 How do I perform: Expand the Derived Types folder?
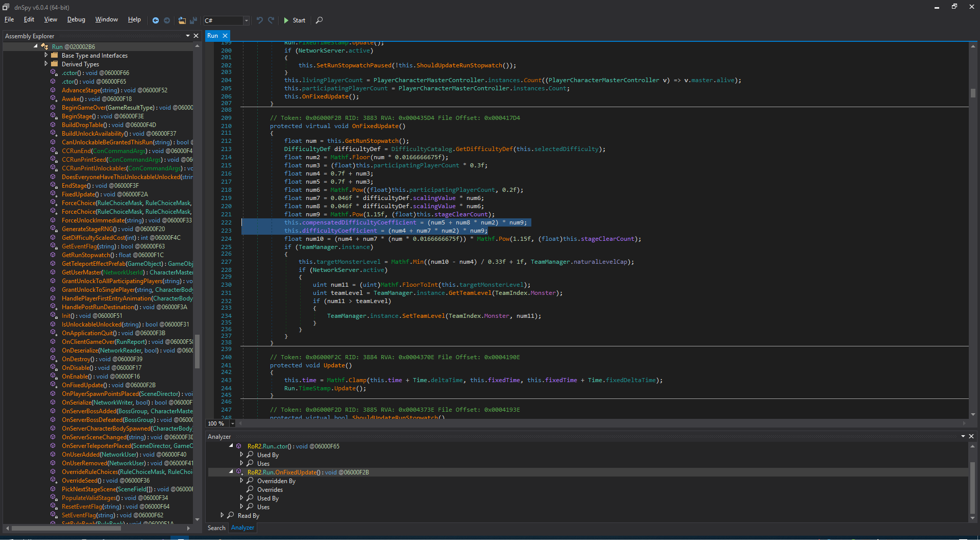point(46,64)
